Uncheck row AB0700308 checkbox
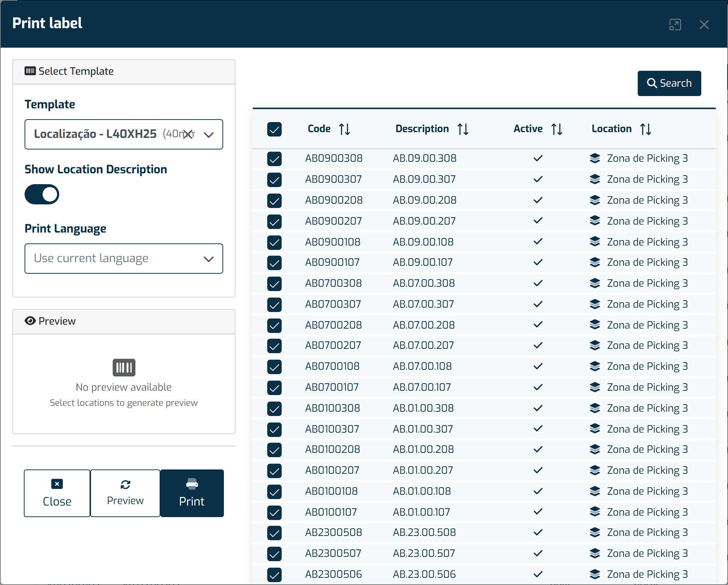The width and height of the screenshot is (728, 585). coord(274,284)
